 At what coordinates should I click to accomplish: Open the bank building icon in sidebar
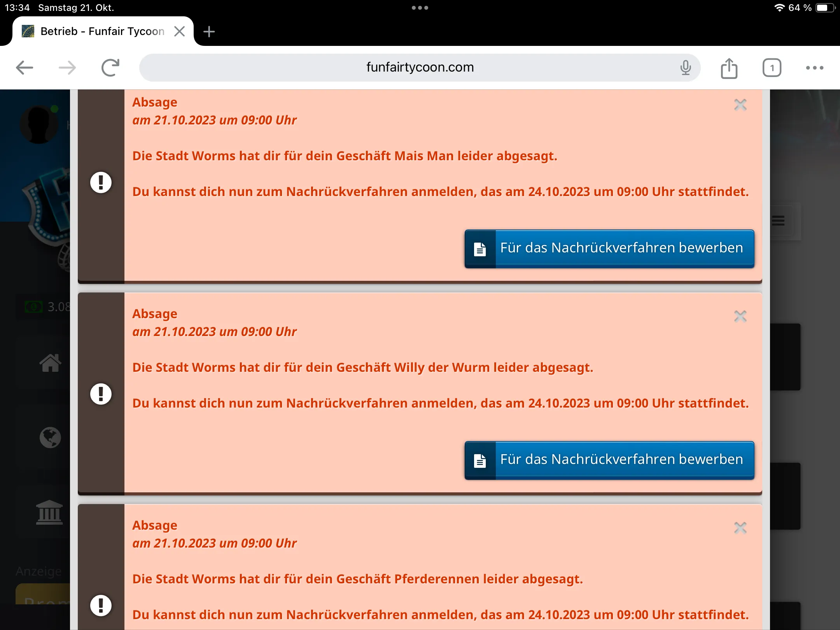tap(49, 513)
